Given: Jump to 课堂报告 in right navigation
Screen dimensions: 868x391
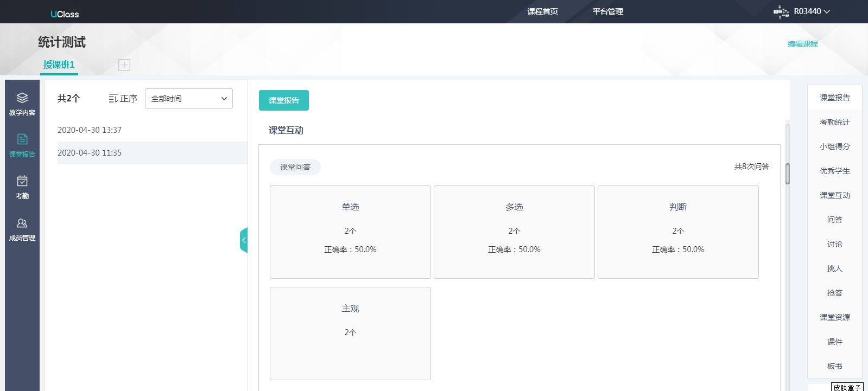Looking at the screenshot, I should point(835,98).
